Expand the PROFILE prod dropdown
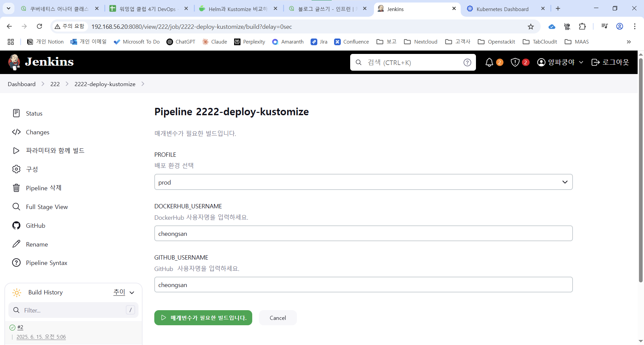644x345 pixels. 363,182
